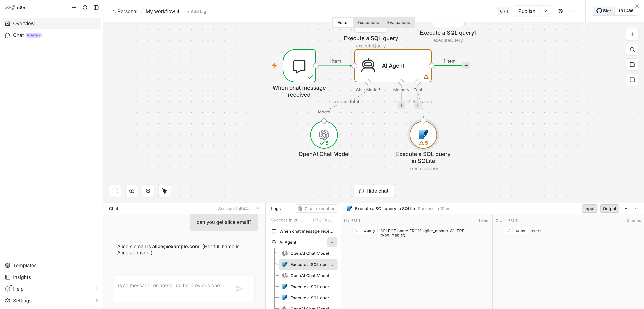This screenshot has width=644, height=309.
Task: Click the GitHub Star button
Action: tap(603, 11)
